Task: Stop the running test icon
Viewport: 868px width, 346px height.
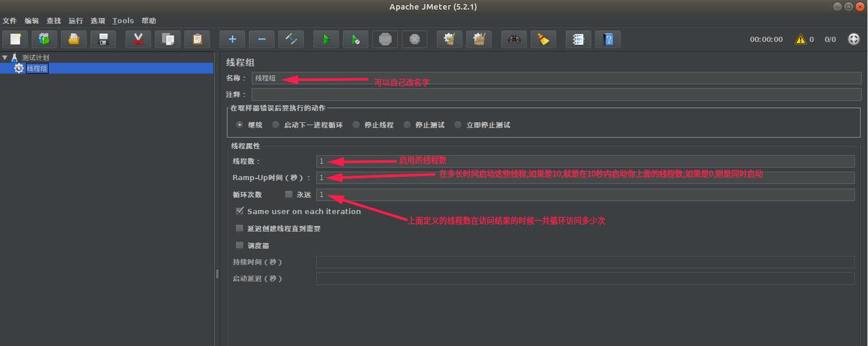Action: (385, 39)
